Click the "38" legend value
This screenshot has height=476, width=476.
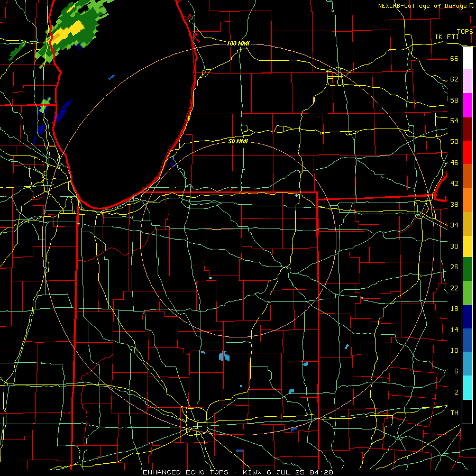coord(454,204)
